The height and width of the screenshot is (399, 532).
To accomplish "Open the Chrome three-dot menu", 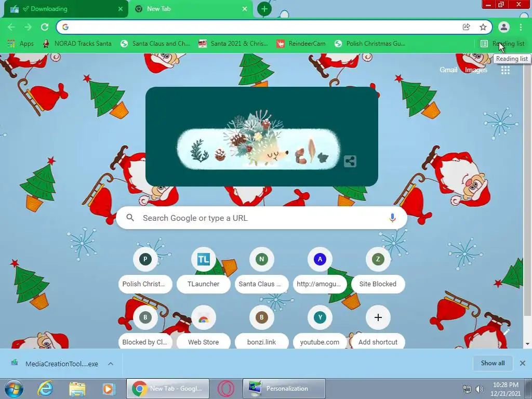I will point(521,27).
